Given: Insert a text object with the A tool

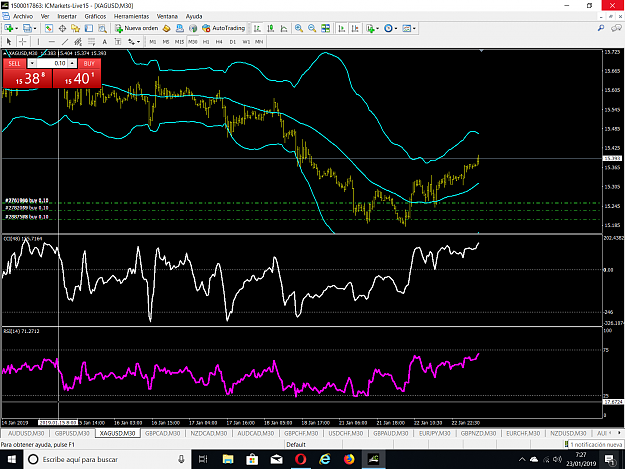Looking at the screenshot, I should 105,41.
